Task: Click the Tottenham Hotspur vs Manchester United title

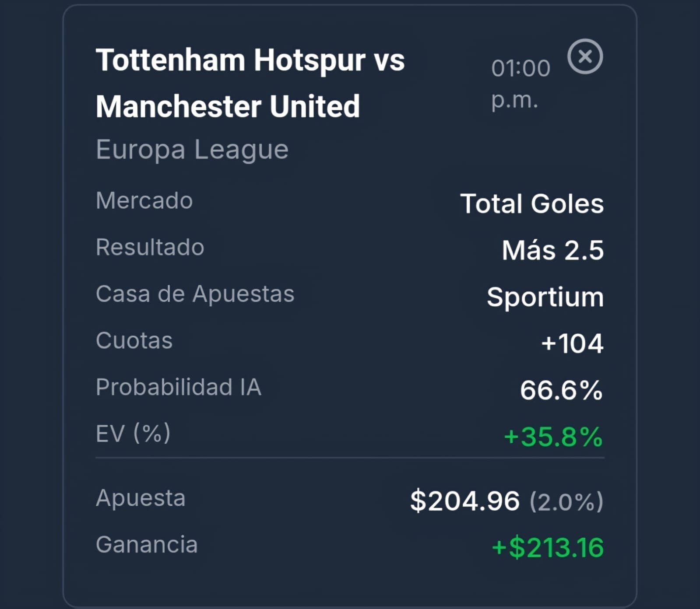Action: click(250, 83)
